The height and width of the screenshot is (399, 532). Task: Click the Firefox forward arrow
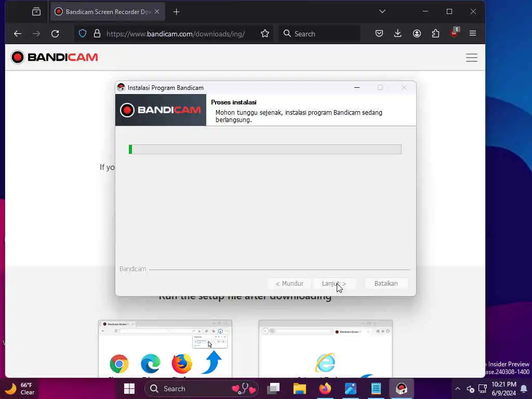pos(36,34)
